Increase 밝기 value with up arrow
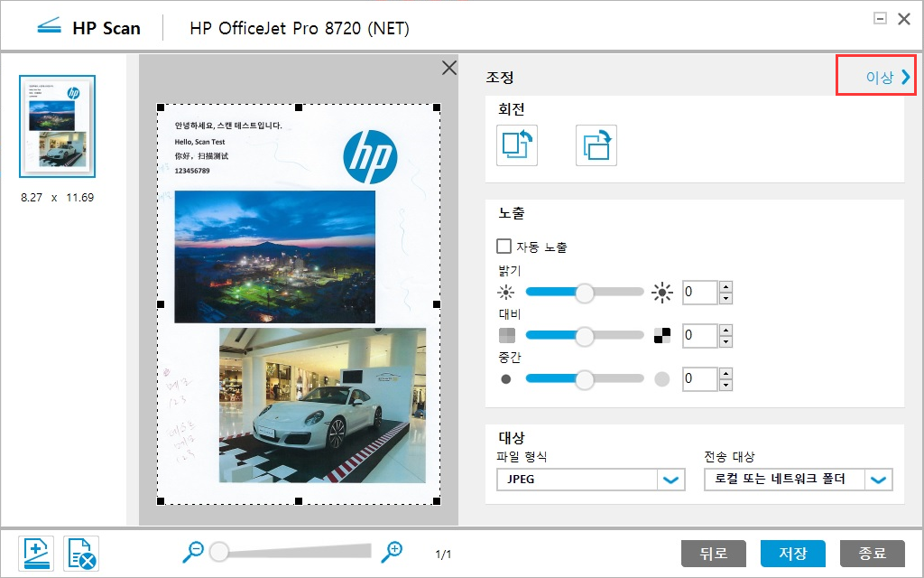Screen dimensions: 924x578 click(726, 287)
